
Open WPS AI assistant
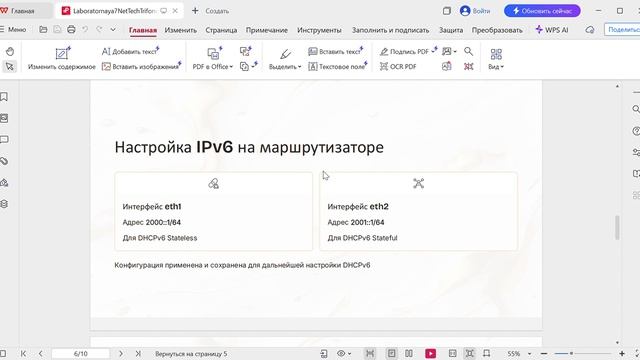[x=552, y=30]
